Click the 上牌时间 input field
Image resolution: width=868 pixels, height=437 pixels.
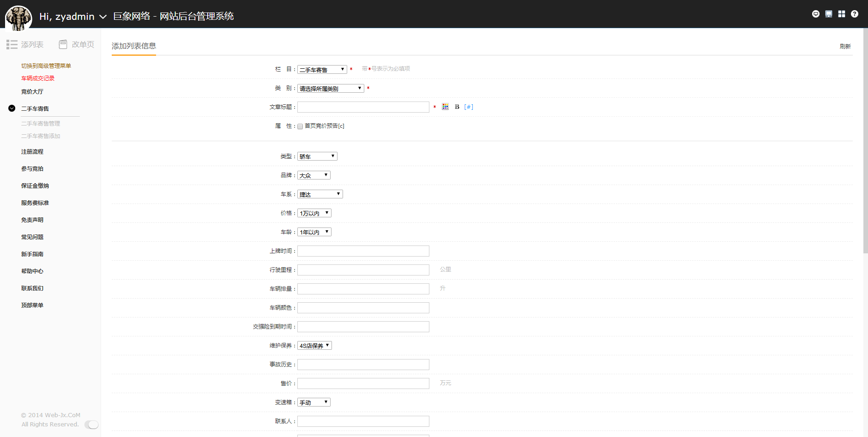click(363, 251)
